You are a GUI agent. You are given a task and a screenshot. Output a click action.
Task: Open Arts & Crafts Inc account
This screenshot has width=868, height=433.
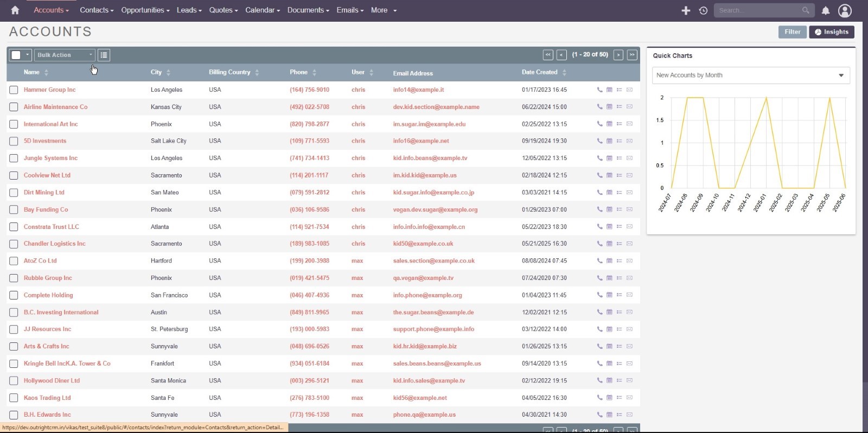click(x=46, y=346)
